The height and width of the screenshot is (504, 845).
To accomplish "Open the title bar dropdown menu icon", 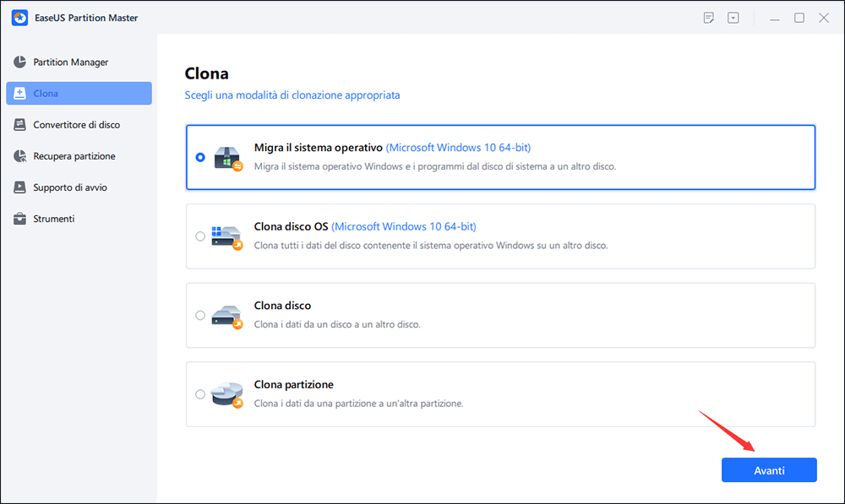I will pyautogui.click(x=733, y=18).
